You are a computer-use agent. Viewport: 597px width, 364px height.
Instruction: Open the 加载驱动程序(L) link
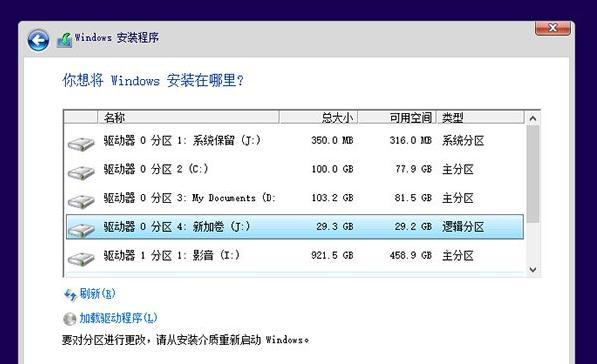tap(118, 318)
